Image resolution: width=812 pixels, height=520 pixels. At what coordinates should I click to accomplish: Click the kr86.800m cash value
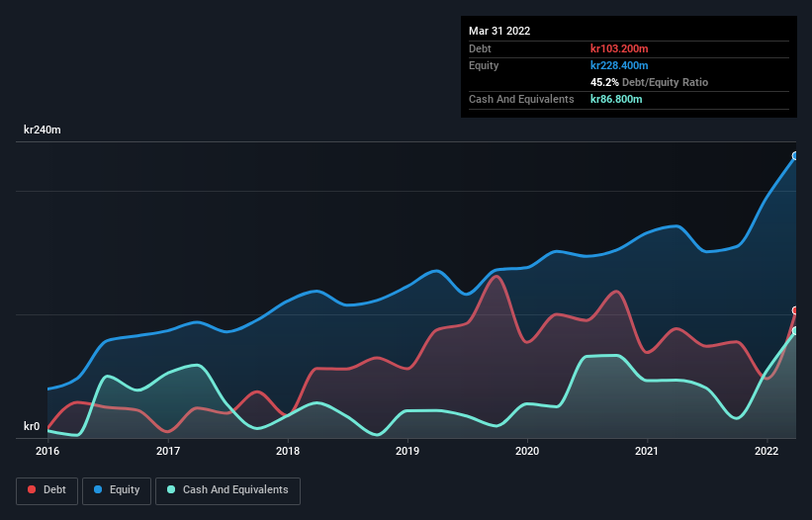[616, 99]
